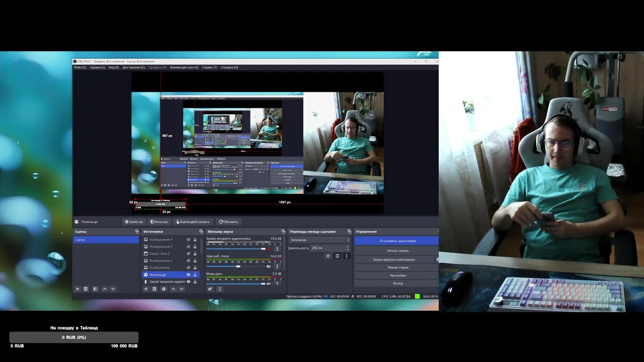Undock the Переходы между сценами panel
The width and height of the screenshot is (644, 362).
tap(350, 232)
